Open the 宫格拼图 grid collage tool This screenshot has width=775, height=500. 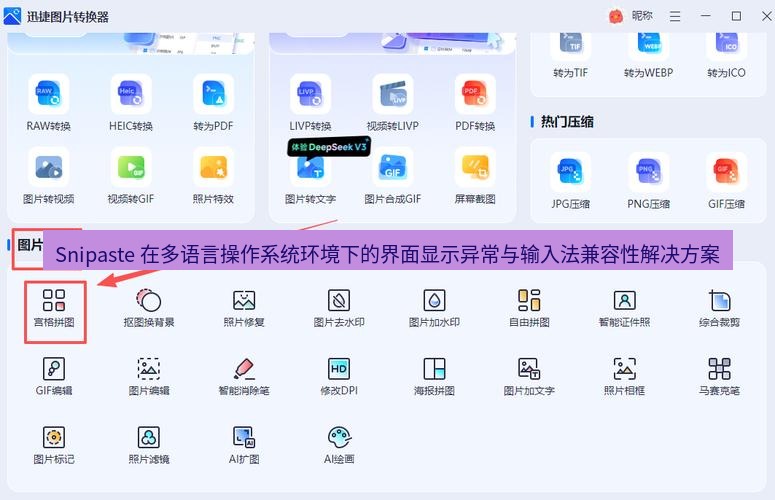[54, 308]
